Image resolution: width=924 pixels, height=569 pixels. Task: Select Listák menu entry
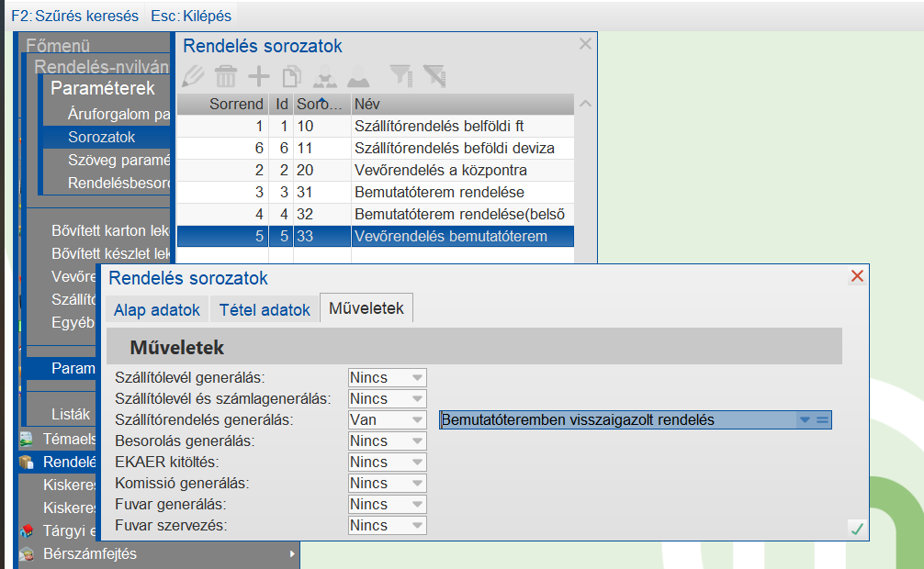[71, 414]
